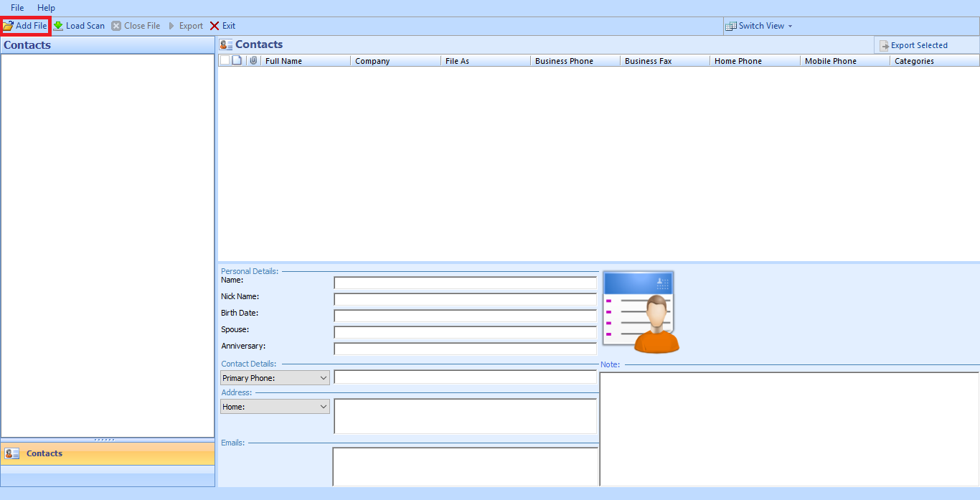Click the attachment paperclip column header
The width and height of the screenshot is (980, 500).
point(253,60)
